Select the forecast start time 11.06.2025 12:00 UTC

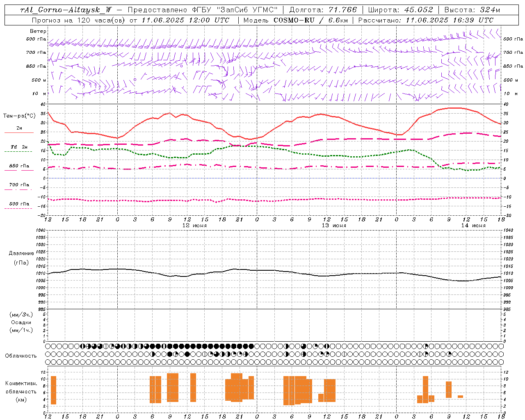pos(185,20)
